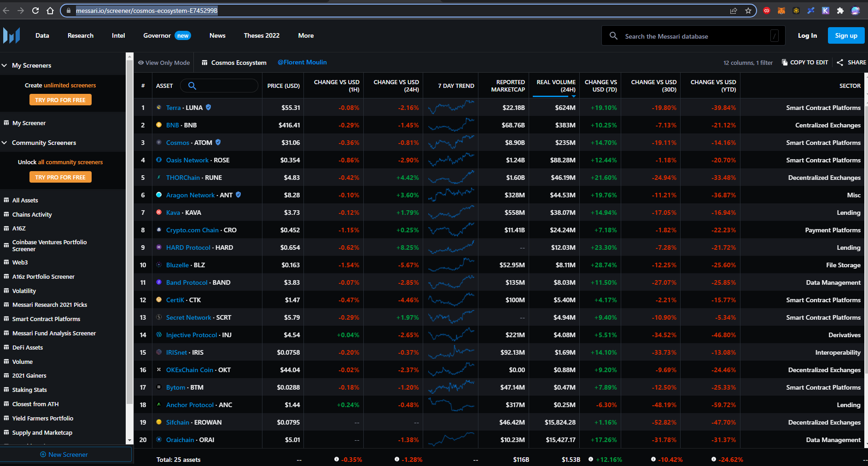
Task: Open the Terra asset link
Action: click(x=173, y=108)
